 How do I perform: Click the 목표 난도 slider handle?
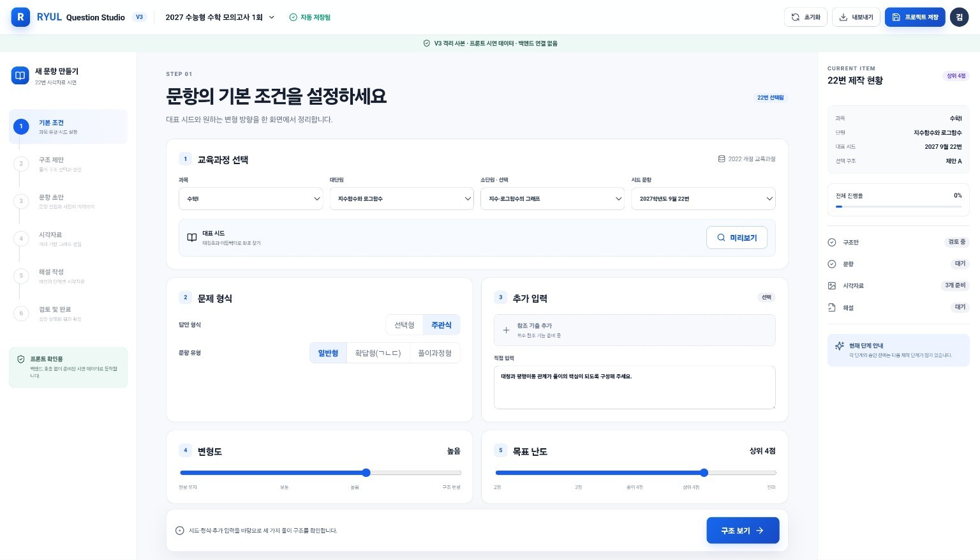pyautogui.click(x=704, y=473)
